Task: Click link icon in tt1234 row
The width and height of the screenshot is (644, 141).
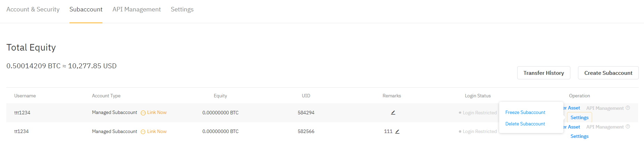Action: (x=143, y=132)
